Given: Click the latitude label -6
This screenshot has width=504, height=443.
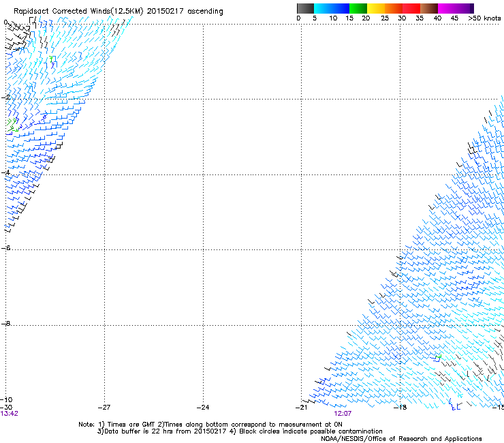Looking at the screenshot, I should (5, 247).
